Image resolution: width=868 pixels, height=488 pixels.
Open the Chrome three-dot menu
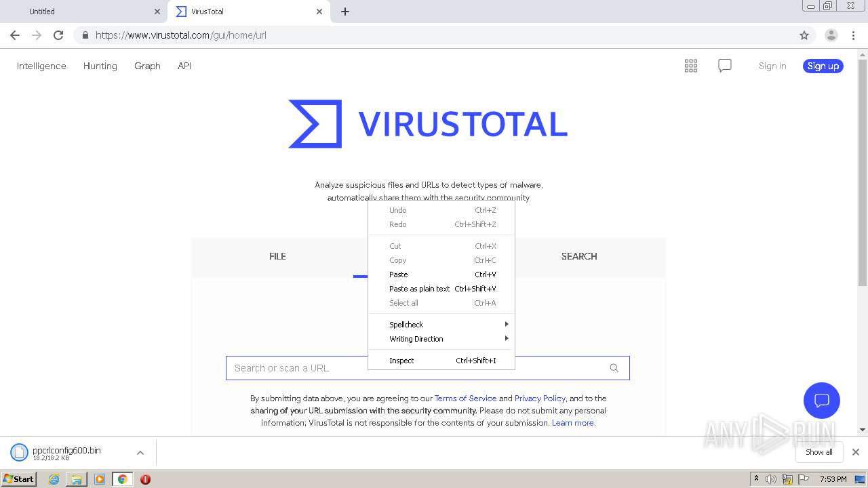tap(853, 35)
